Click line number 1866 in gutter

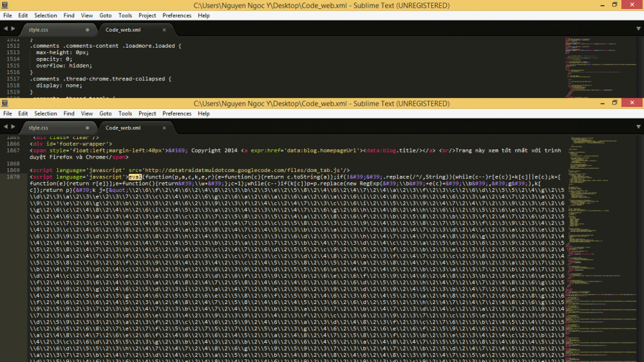pos(13,144)
